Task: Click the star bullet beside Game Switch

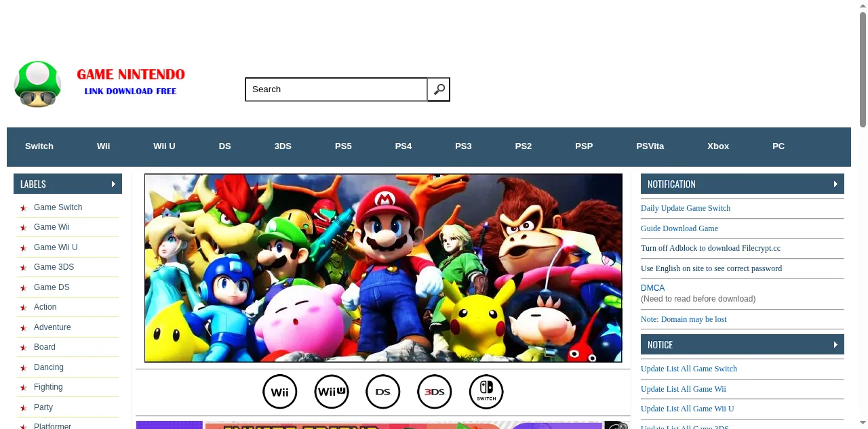Action: point(24,208)
